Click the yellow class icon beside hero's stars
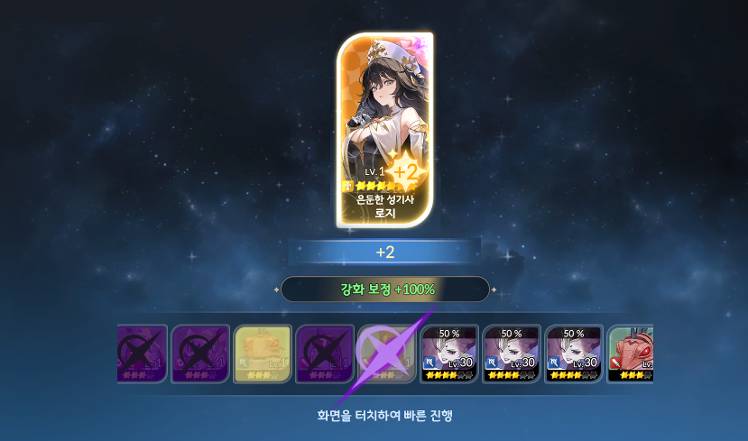This screenshot has width=748, height=441. tap(347, 185)
